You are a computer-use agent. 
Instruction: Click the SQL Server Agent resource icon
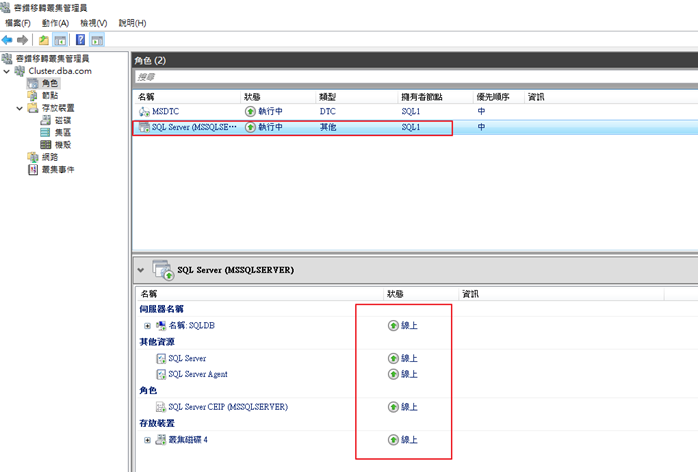point(161,374)
